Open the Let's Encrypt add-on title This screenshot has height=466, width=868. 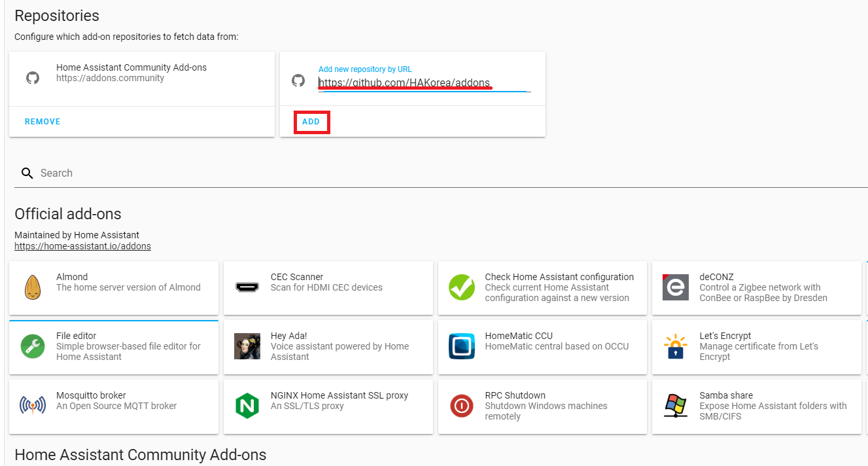point(725,336)
